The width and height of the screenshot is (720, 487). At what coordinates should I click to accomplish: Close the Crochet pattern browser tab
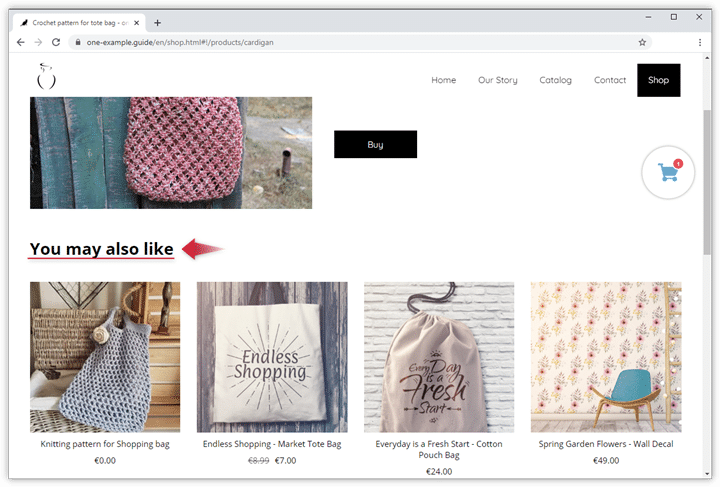137,22
